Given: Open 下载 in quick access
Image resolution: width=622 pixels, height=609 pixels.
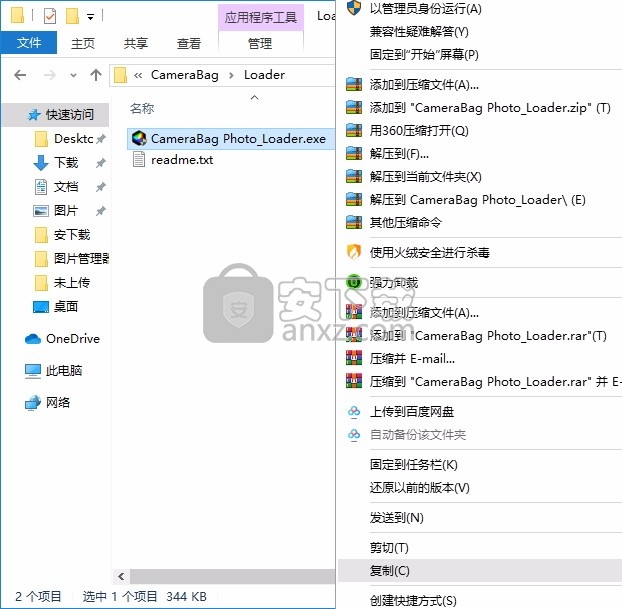Looking at the screenshot, I should 65,163.
